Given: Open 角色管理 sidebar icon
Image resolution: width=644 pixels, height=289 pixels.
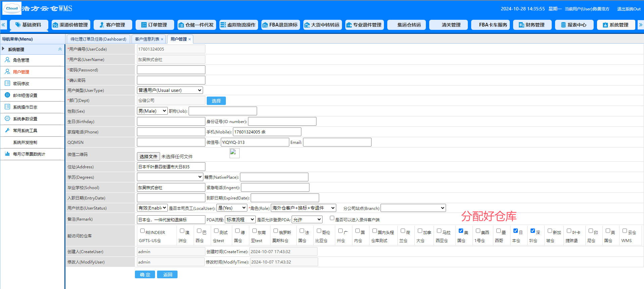Looking at the screenshot, I should [7, 60].
